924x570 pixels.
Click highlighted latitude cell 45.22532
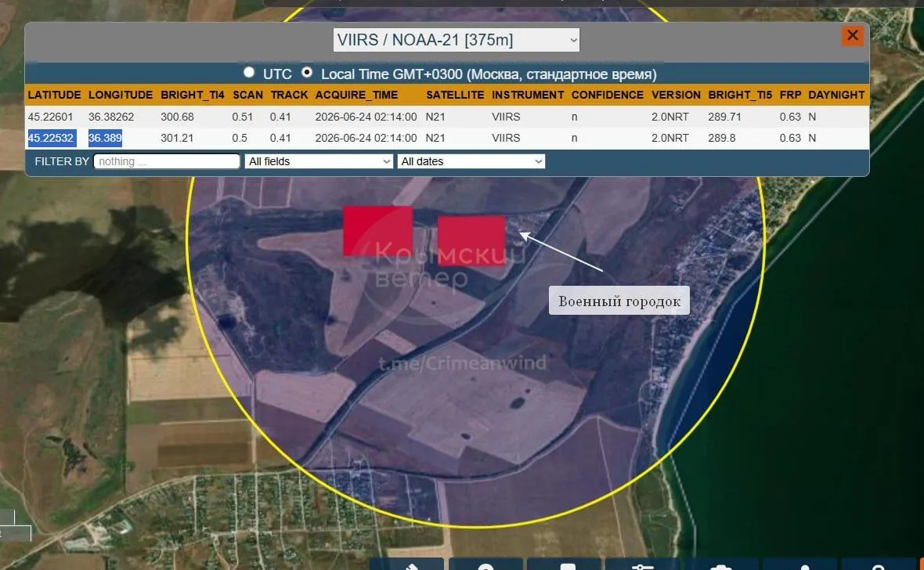click(x=51, y=138)
